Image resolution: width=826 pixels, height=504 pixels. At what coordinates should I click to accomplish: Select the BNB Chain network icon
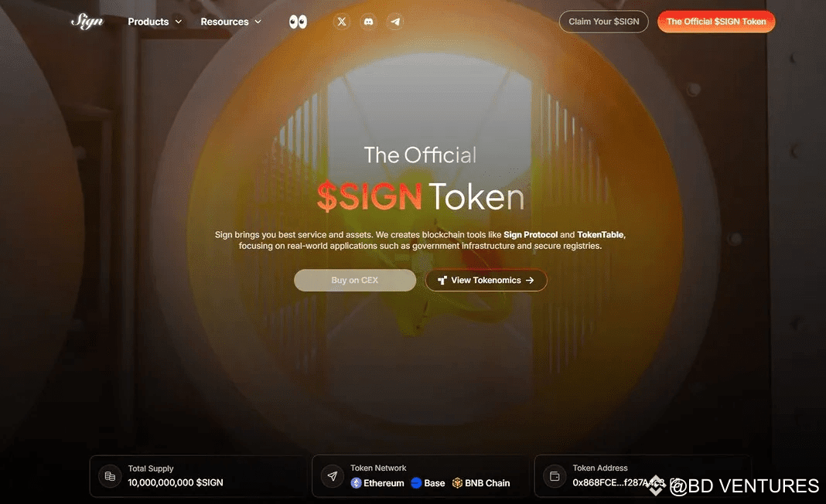click(x=457, y=483)
